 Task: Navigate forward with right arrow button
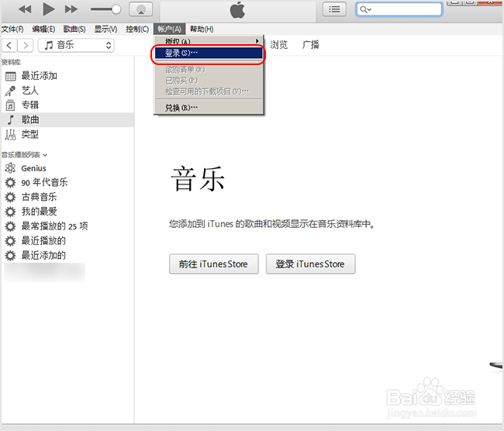click(x=26, y=45)
